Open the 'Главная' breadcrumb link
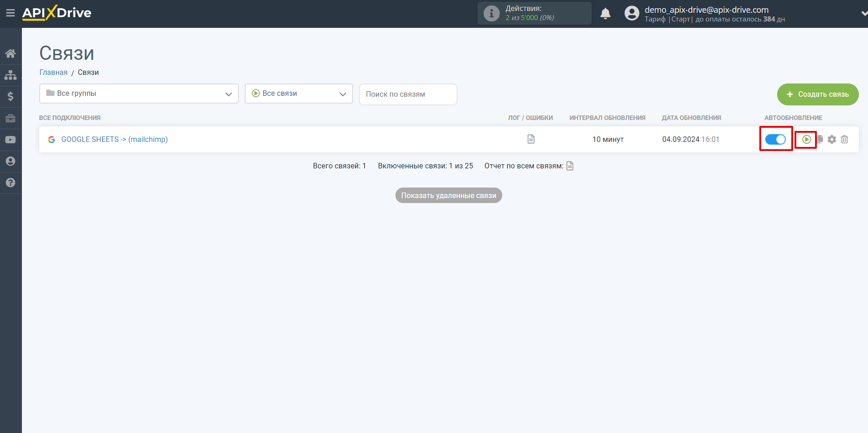This screenshot has height=433, width=868. pyautogui.click(x=53, y=72)
